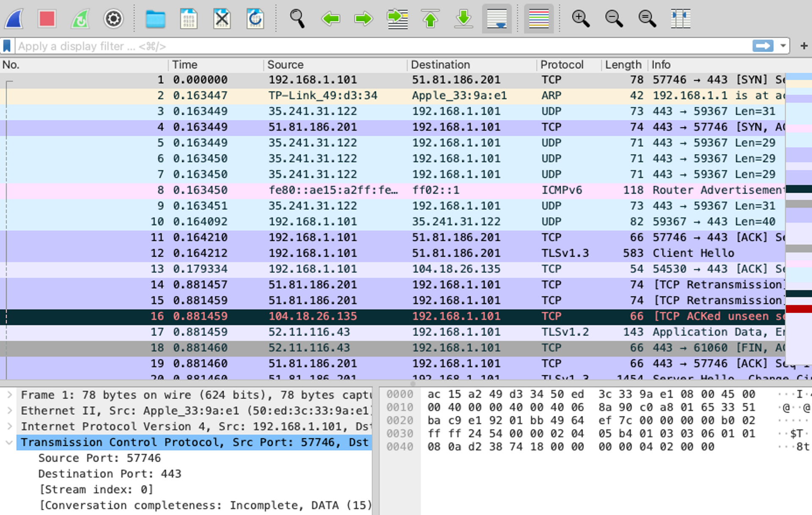This screenshot has height=515, width=812.
Task: Click the Find packet magnifier icon
Action: click(x=297, y=19)
